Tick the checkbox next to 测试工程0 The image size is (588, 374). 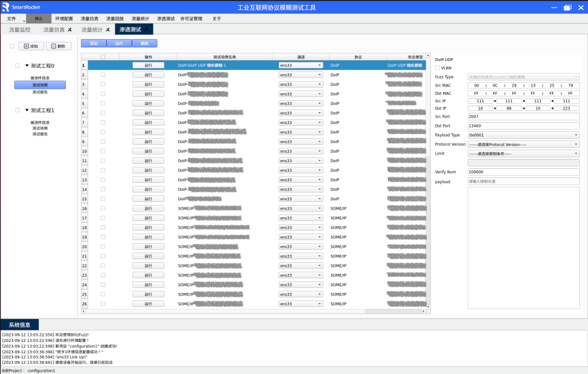click(17, 65)
